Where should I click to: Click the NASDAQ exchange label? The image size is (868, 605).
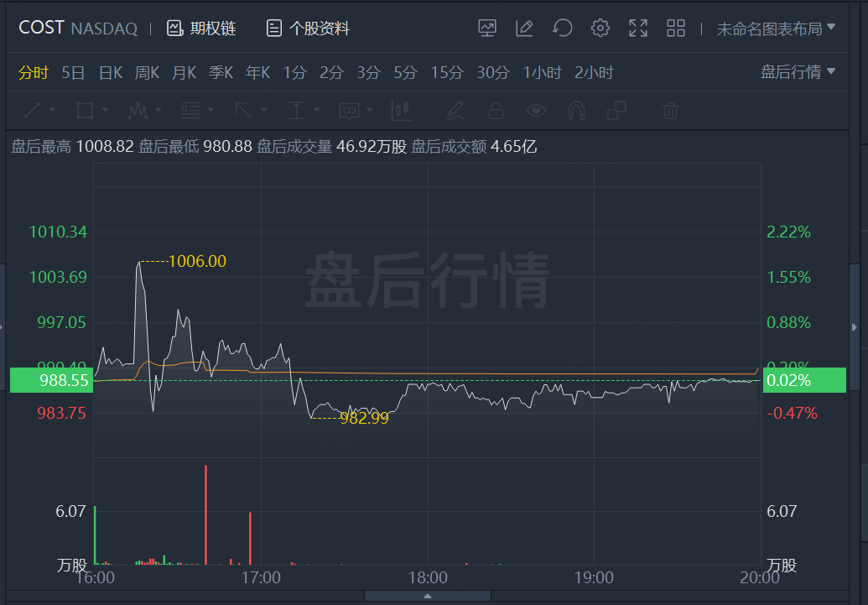pos(104,29)
